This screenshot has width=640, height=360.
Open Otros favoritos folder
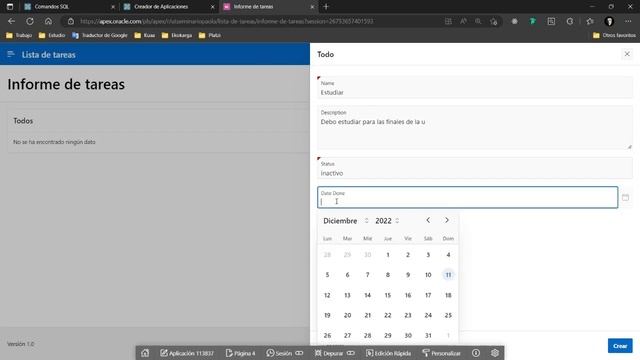click(614, 36)
